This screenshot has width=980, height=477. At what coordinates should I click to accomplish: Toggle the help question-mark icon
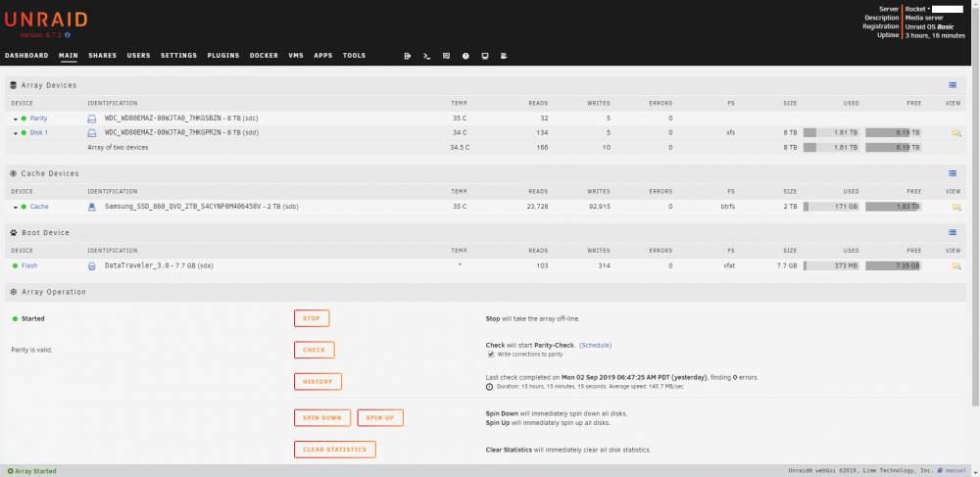465,56
